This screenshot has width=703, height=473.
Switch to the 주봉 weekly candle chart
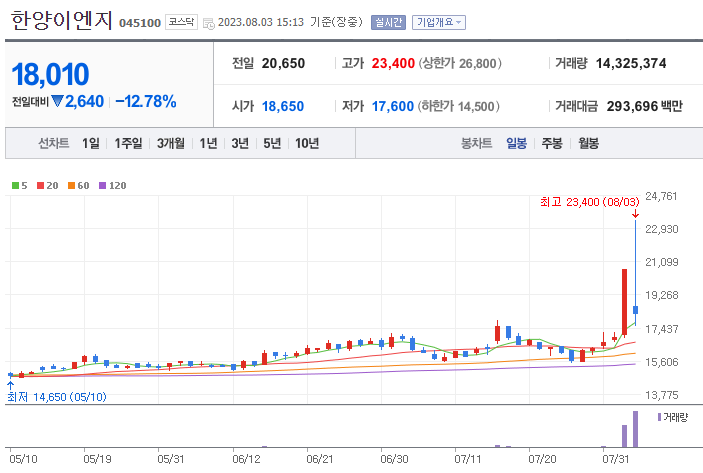[x=552, y=143]
